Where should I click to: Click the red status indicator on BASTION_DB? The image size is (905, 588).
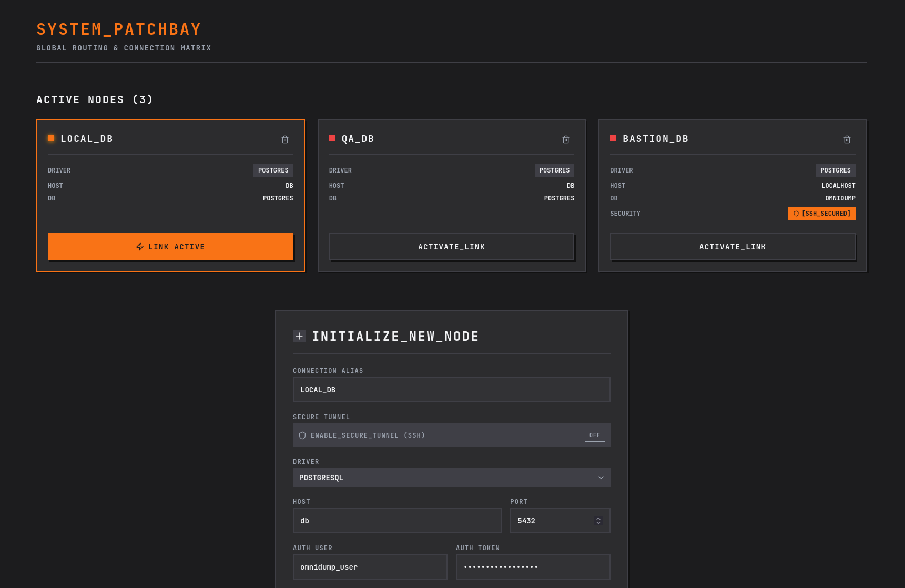pyautogui.click(x=613, y=138)
